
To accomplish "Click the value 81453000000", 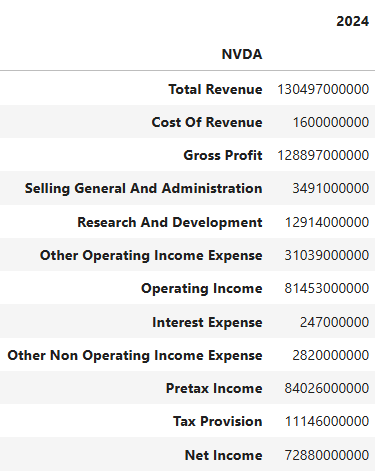I will click(327, 288).
